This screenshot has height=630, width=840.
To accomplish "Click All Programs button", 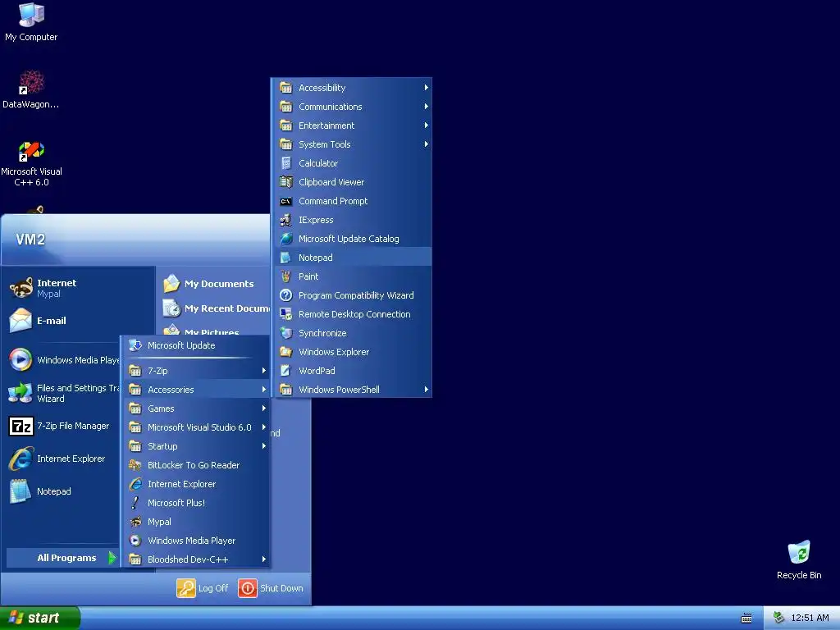I will (62, 558).
